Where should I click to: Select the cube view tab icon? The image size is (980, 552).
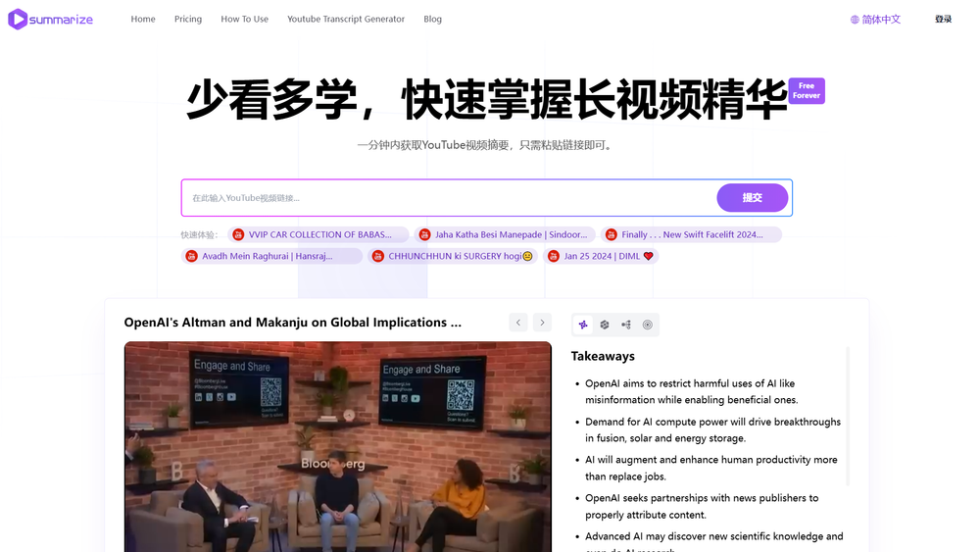tap(605, 325)
